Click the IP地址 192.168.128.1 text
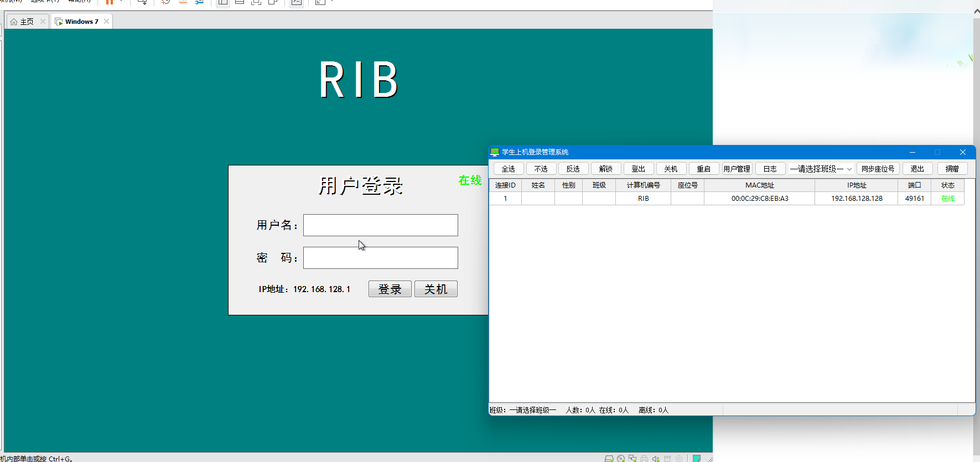This screenshot has height=462, width=980. pyautogui.click(x=304, y=289)
